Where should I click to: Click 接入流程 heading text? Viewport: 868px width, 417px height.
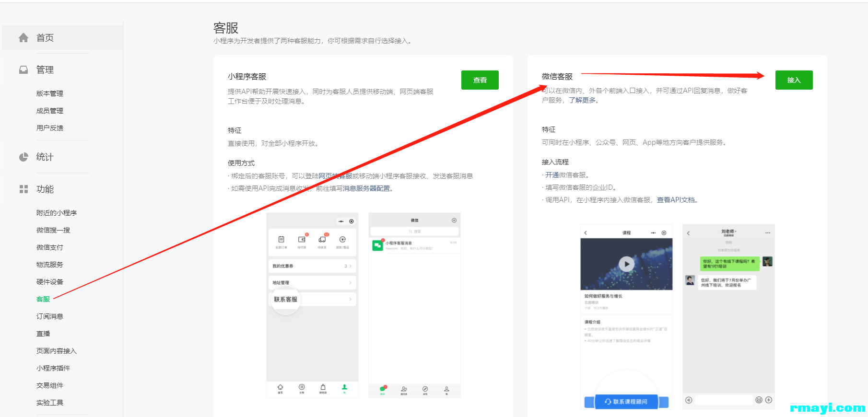point(555,162)
